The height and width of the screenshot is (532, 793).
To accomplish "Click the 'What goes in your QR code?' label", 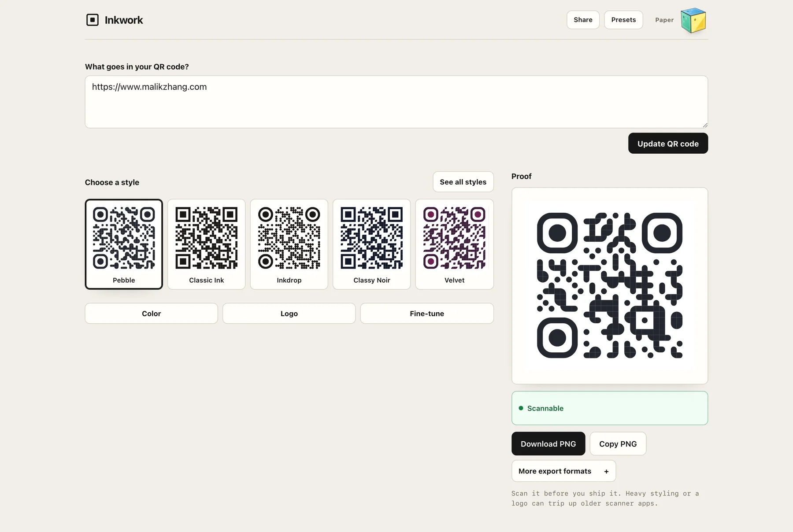I will (137, 66).
